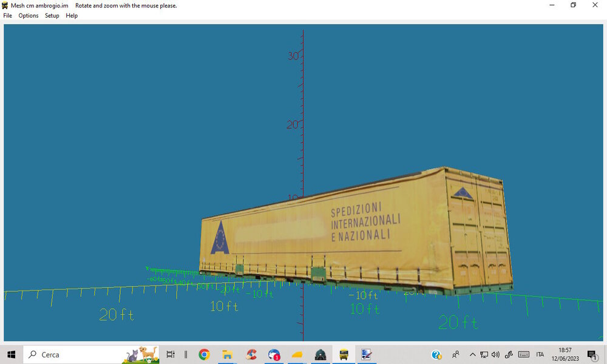Show hidden system tray icons
The width and height of the screenshot is (607, 364).
click(472, 354)
